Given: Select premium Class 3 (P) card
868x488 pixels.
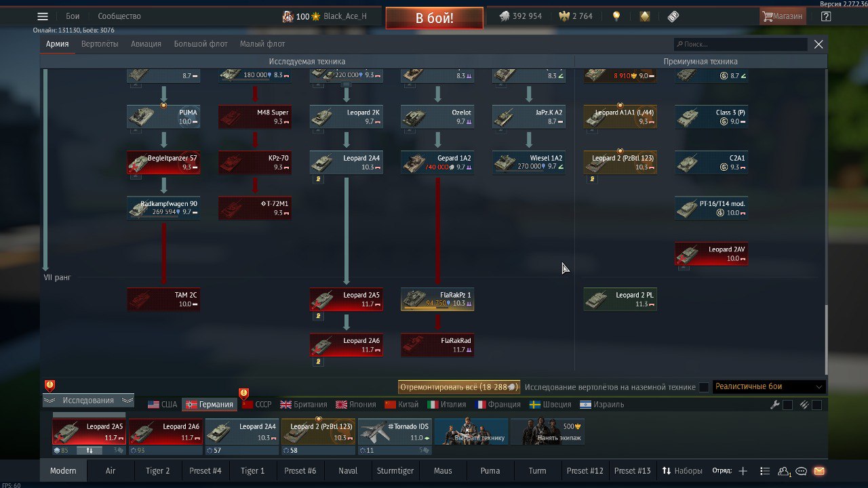Looking at the screenshot, I should 711,117.
